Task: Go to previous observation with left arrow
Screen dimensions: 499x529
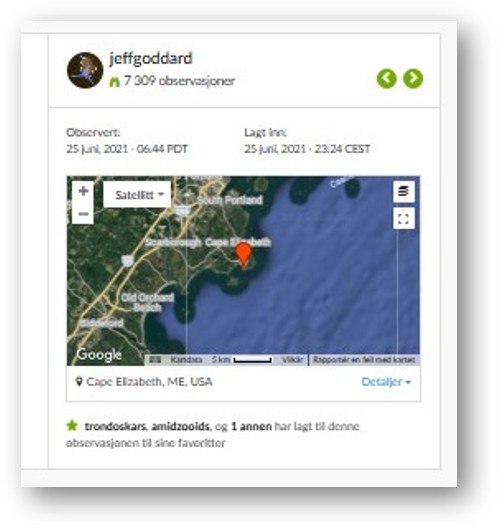Action: (x=386, y=79)
